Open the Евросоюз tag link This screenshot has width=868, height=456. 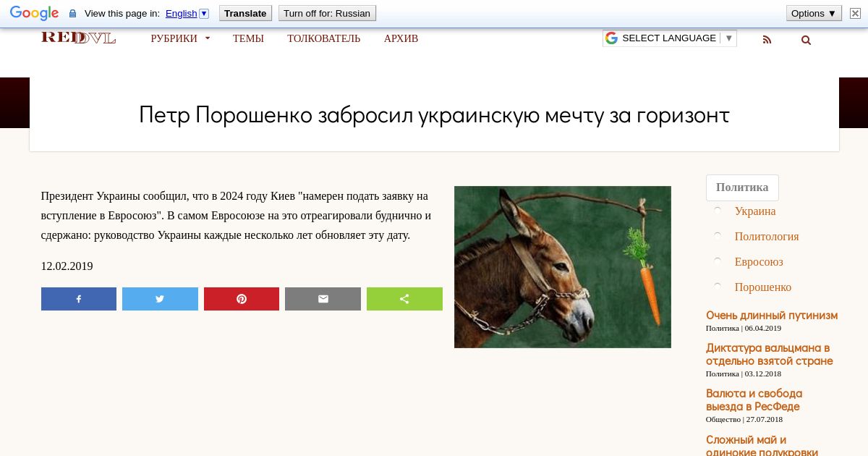click(x=759, y=262)
